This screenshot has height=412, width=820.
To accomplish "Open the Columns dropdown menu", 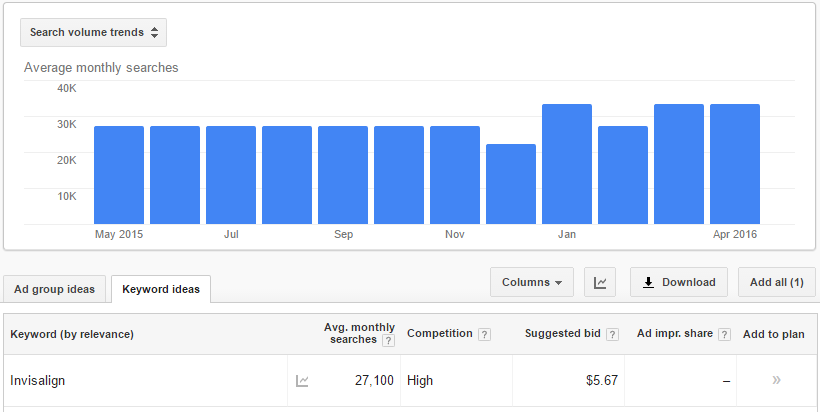I will pos(532,282).
